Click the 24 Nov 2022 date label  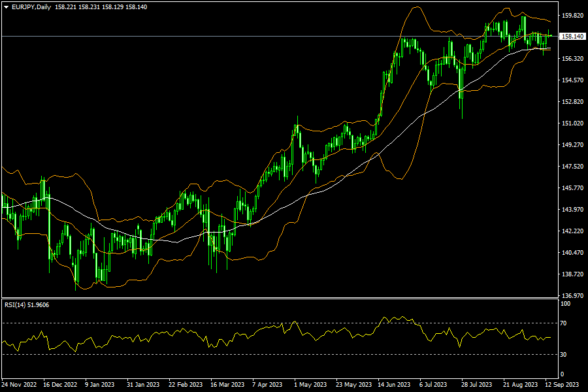point(19,385)
